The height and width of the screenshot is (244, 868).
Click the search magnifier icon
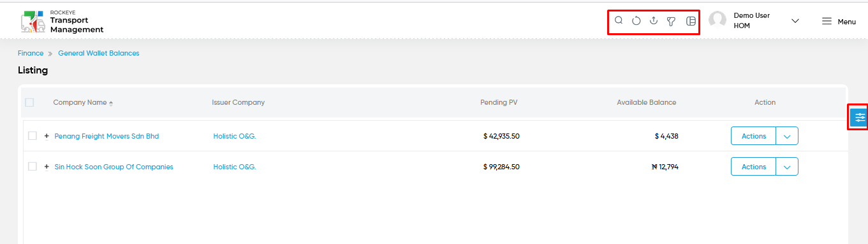[619, 21]
